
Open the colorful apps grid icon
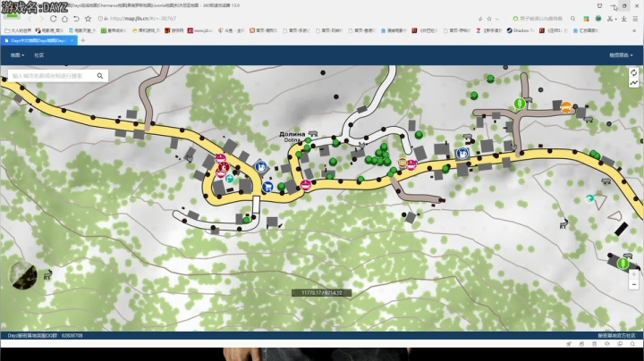coord(586,19)
